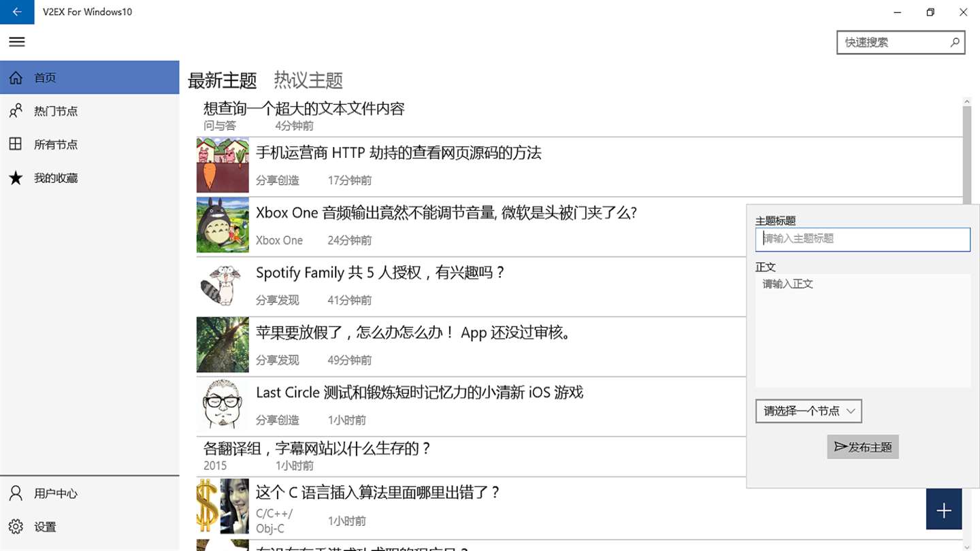This screenshot has height=551, width=980.
Task: Open topic 这个 C 语言插入算法里面哪里出错了？
Action: [378, 492]
